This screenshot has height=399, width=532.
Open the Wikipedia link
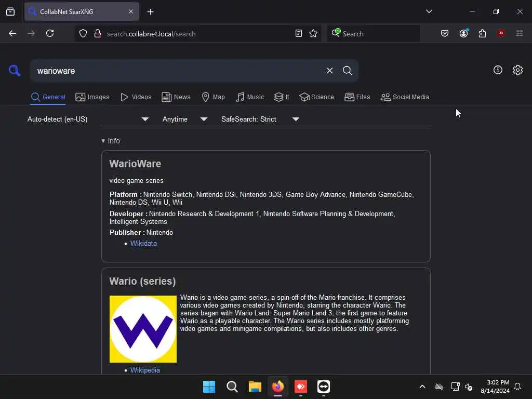(x=145, y=370)
